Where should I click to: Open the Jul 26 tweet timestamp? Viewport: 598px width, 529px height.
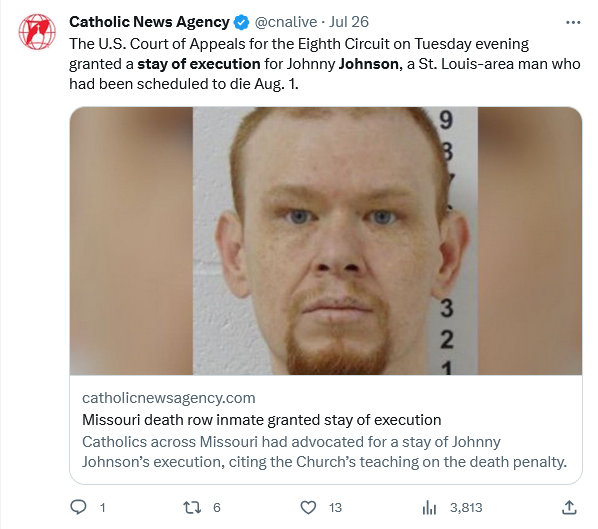point(349,22)
